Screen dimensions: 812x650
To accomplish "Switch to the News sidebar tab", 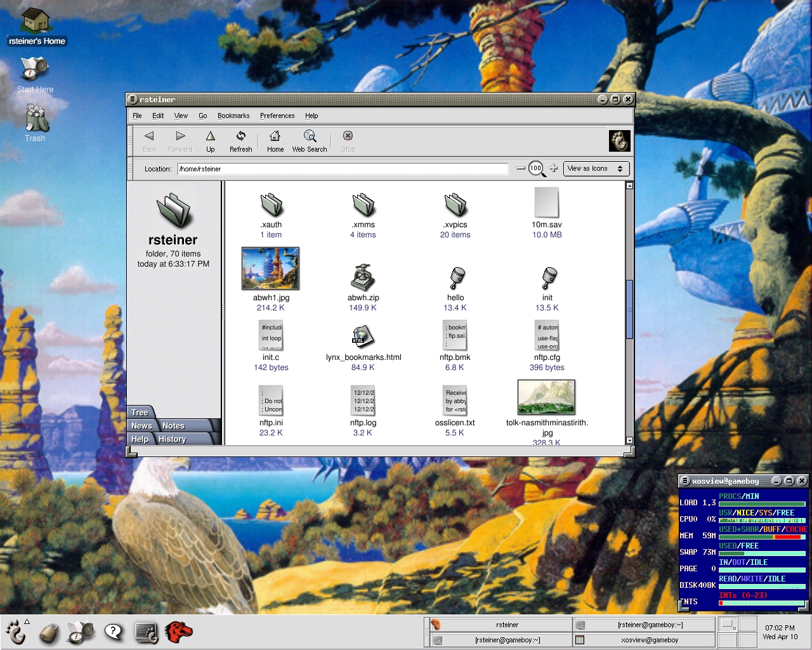I will click(x=142, y=425).
